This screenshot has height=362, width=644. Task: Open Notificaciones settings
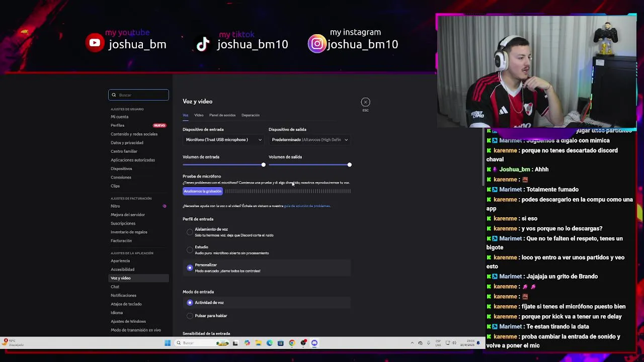point(123,296)
